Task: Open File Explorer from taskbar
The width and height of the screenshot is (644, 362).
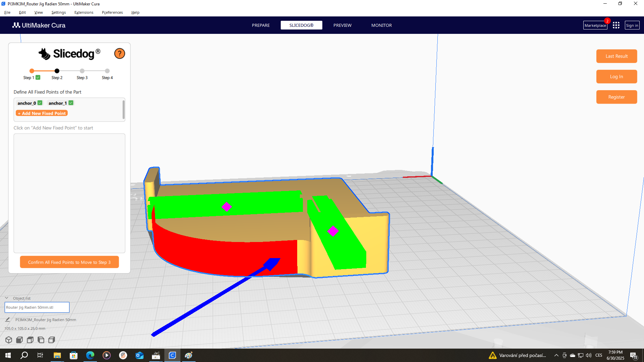Action: click(57, 355)
